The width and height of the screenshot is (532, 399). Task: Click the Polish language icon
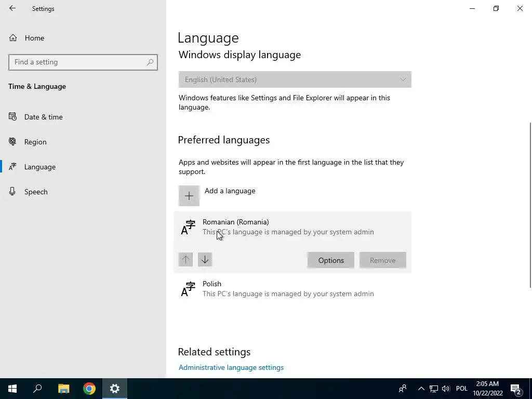click(x=188, y=289)
